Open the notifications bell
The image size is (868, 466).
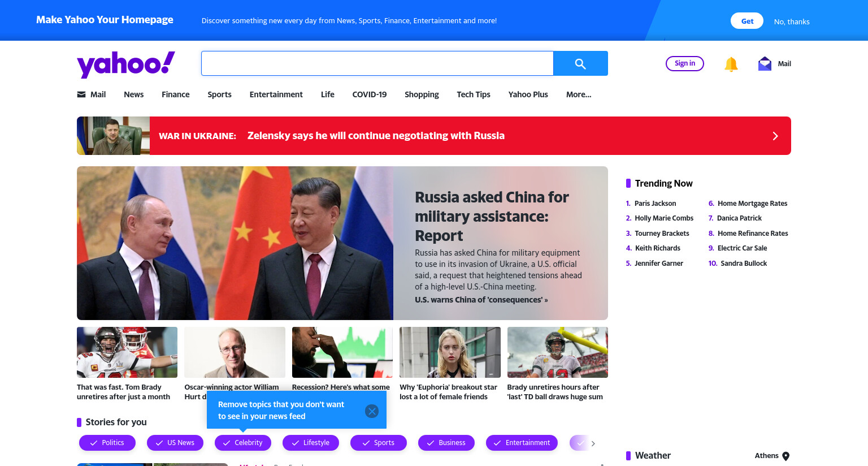731,64
